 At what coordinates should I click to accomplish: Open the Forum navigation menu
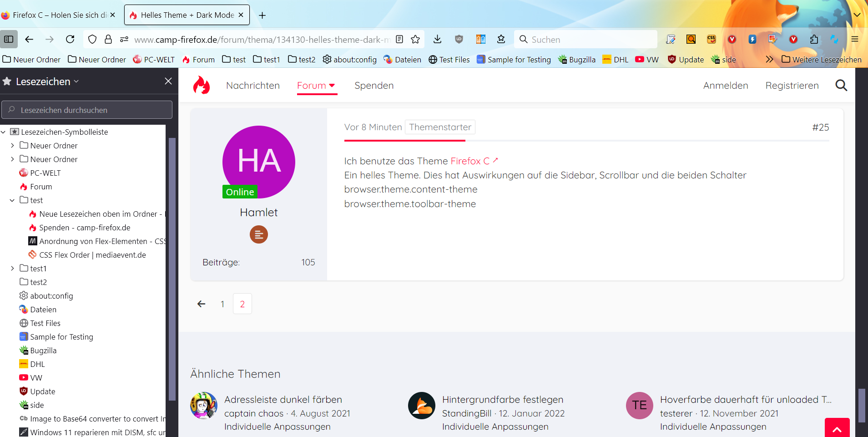[317, 86]
